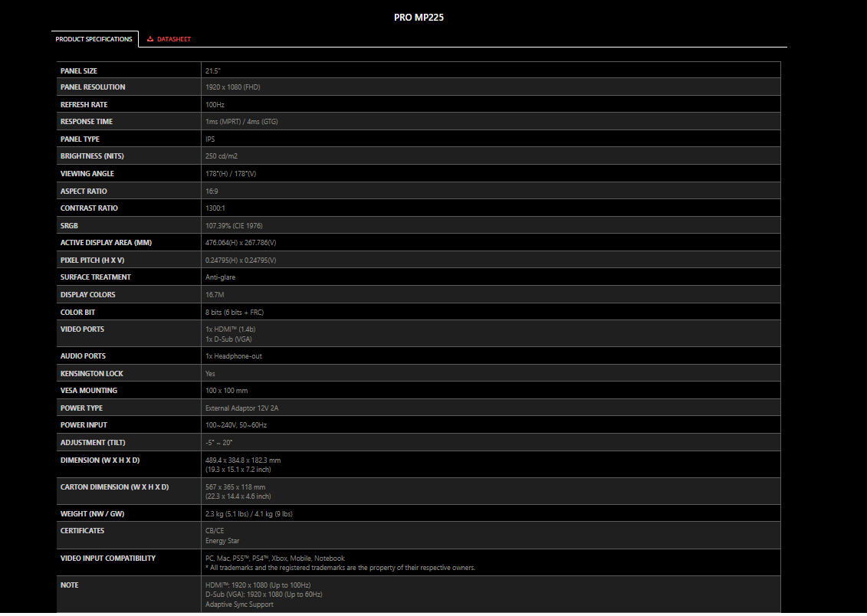Click the Adaptive Sync Support note text

pyautogui.click(x=239, y=605)
